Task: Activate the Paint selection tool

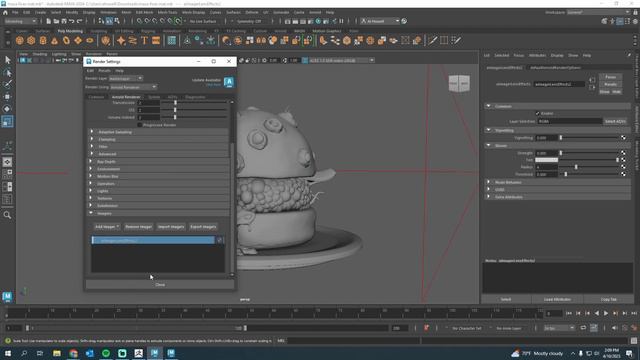Action: 7,84
